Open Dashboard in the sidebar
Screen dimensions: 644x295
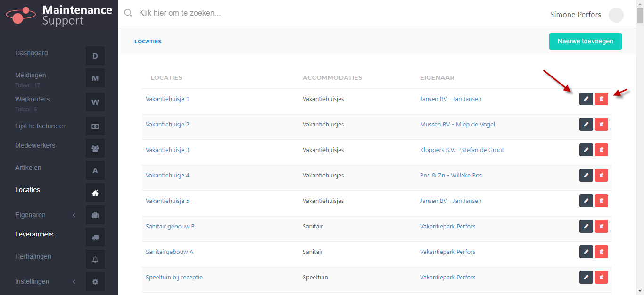32,53
